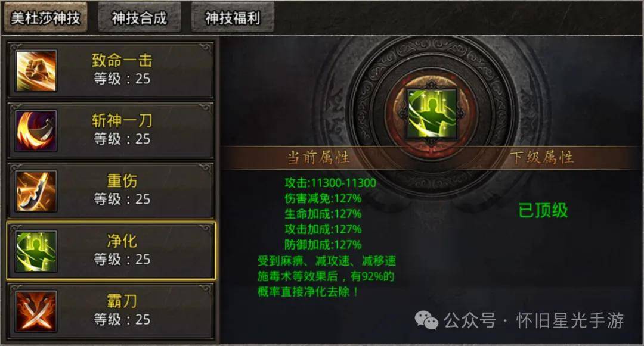Image resolution: width=644 pixels, height=346 pixels.
Task: Click the large green 净化 icon in the central medallion
Action: pyautogui.click(x=432, y=113)
